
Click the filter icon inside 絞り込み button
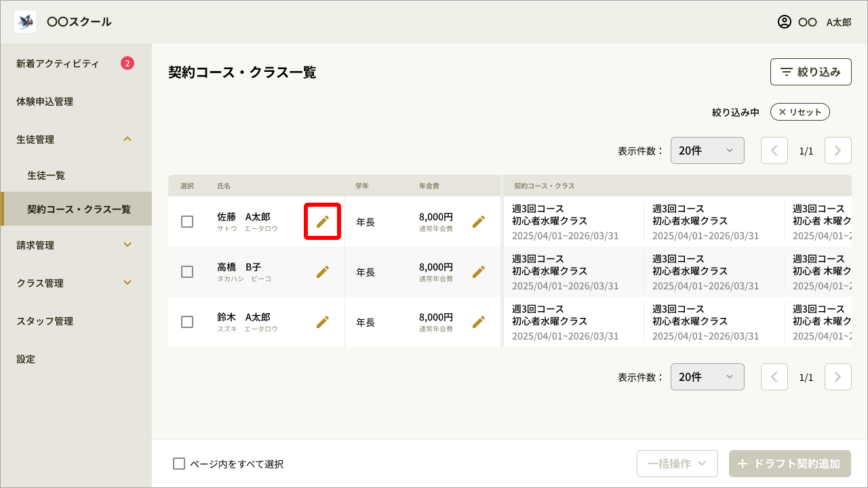(x=786, y=71)
